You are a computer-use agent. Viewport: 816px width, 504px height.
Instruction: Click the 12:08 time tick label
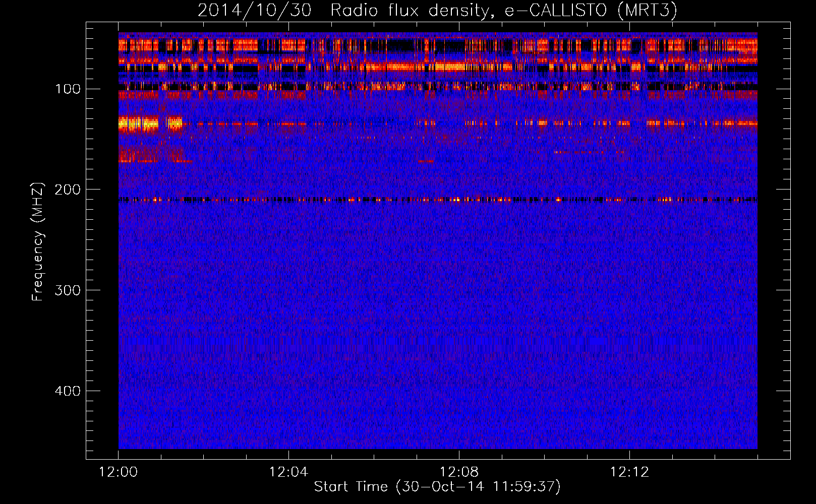point(459,472)
